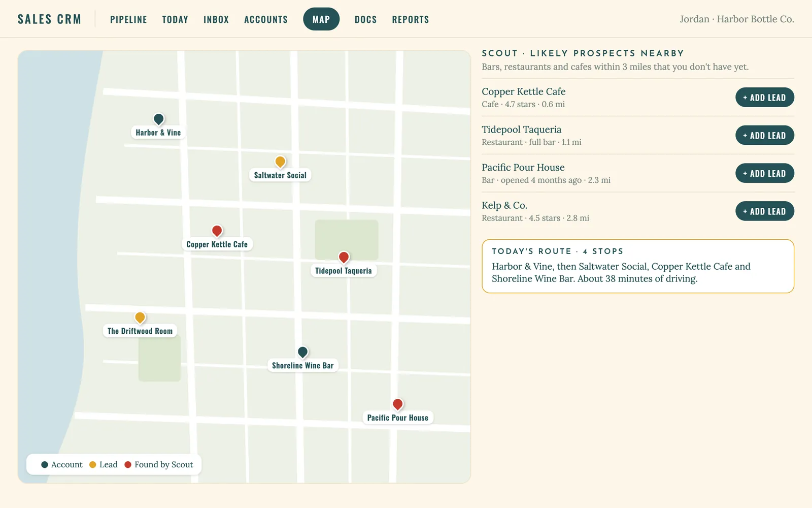Click the Shoreline Wine Bar map label
Screen dimensions: 812x508
302,366
